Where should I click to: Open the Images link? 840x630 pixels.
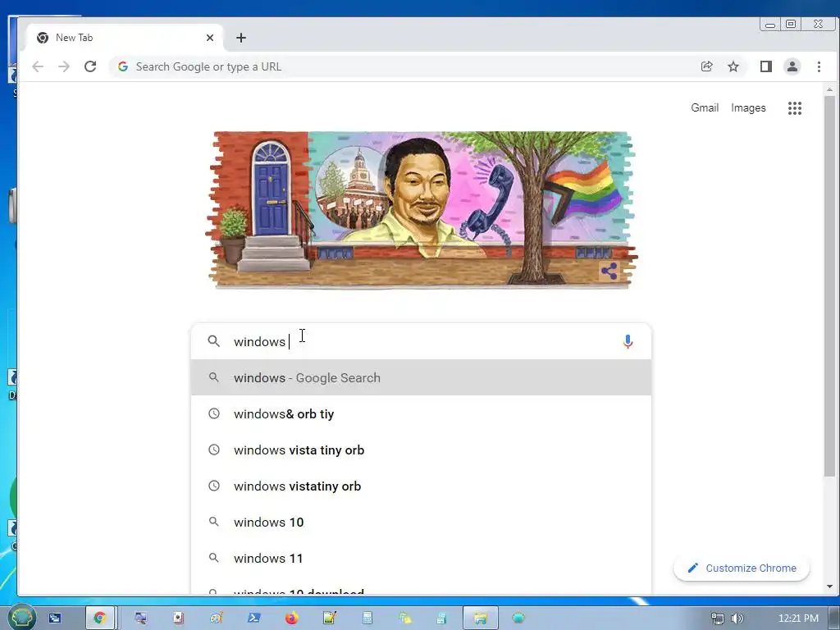pyautogui.click(x=748, y=107)
